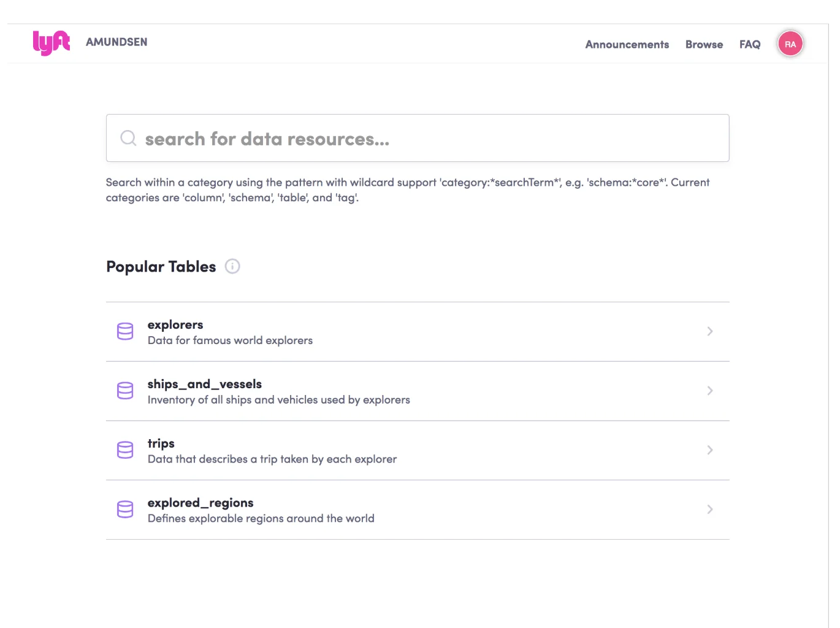This screenshot has width=840, height=628.
Task: Click the search magnifier icon
Action: (128, 138)
